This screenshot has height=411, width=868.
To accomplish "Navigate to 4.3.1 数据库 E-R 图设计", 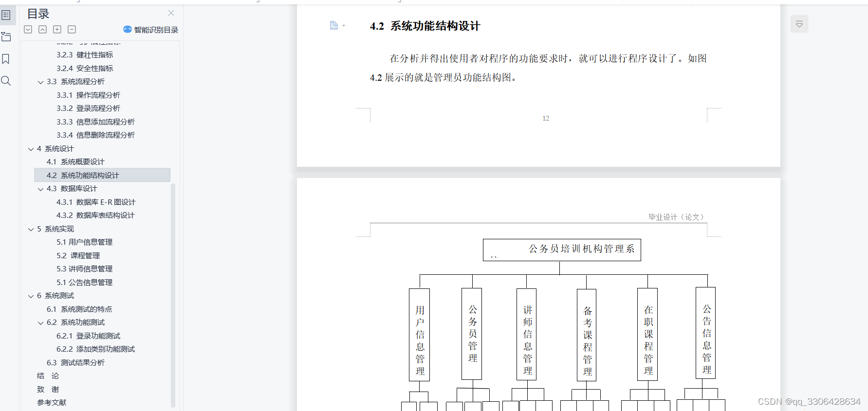I will [x=96, y=202].
